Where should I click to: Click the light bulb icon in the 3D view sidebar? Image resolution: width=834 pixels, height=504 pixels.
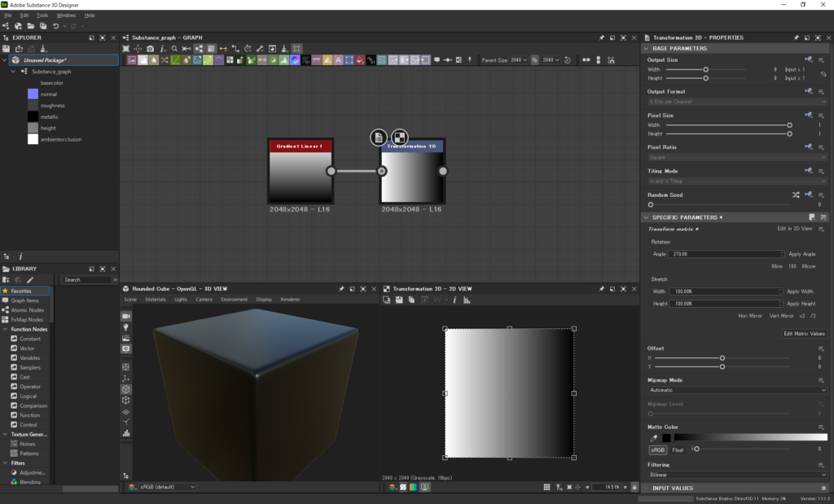[126, 327]
